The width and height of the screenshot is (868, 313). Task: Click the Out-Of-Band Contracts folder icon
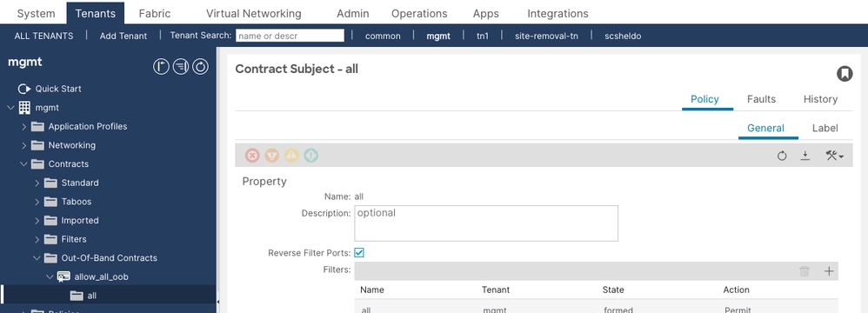[51, 257]
